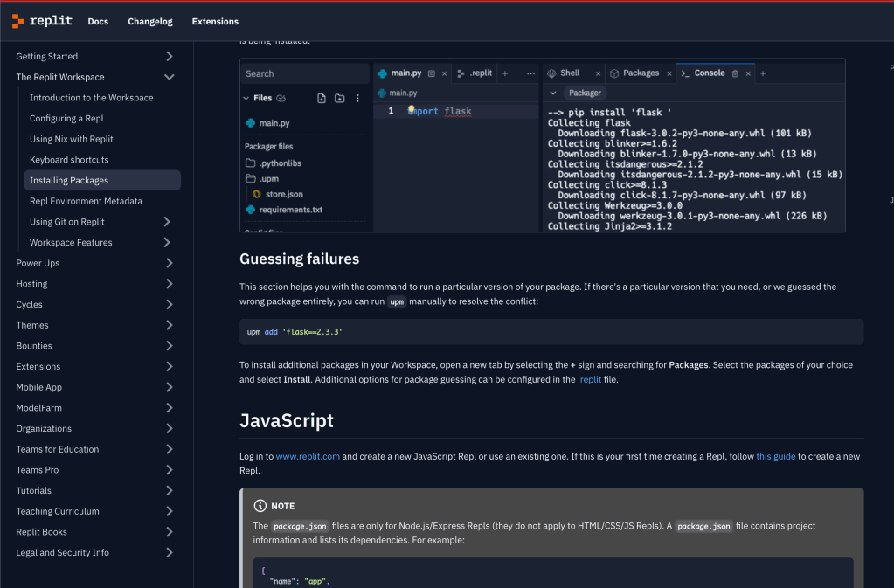This screenshot has height=588, width=894.
Task: Expand the Replit Books section chevron
Action: tap(170, 531)
